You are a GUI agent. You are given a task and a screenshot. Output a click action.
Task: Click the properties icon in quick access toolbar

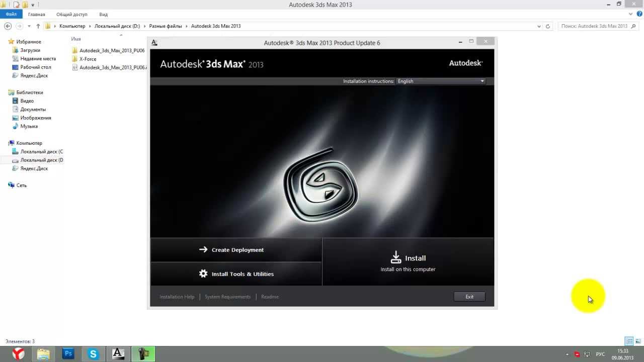pyautogui.click(x=16, y=5)
